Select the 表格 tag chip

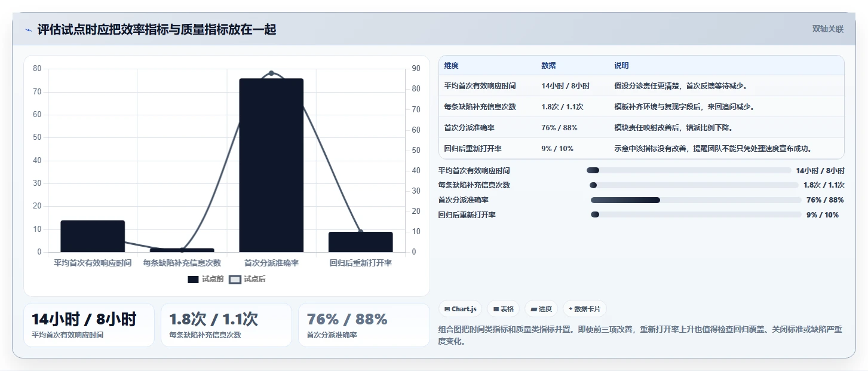504,309
